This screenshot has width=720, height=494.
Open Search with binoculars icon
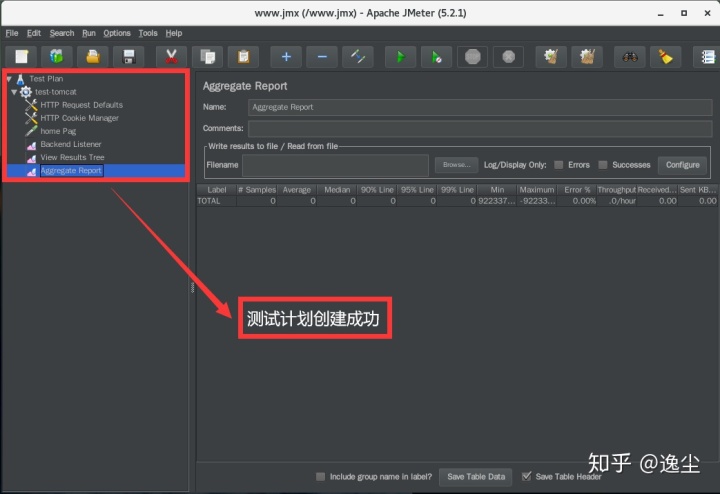[630, 57]
